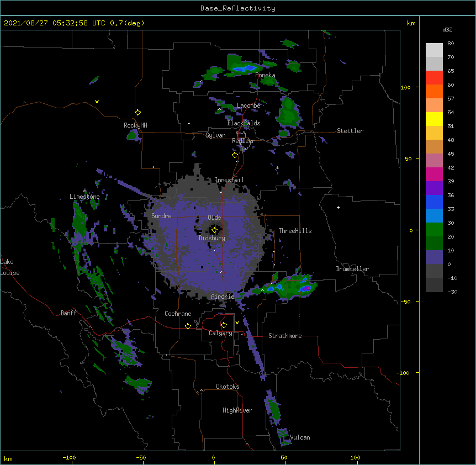The width and height of the screenshot is (476, 465).
Task: Click the HighRiver city label
Action: [x=237, y=410]
